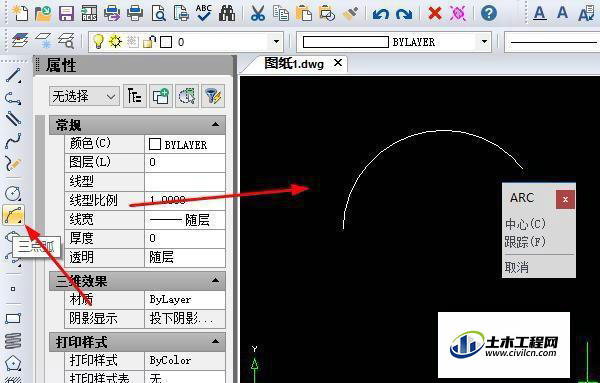Click the 图层(L) value field
Viewport: 600px width, 383px height.
coord(185,163)
